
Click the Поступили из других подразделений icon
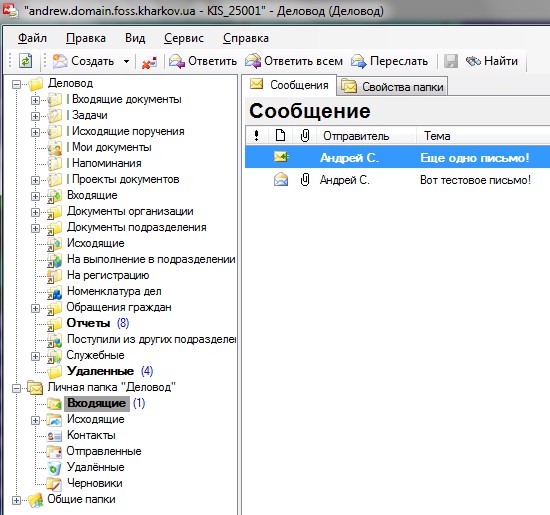pos(55,340)
